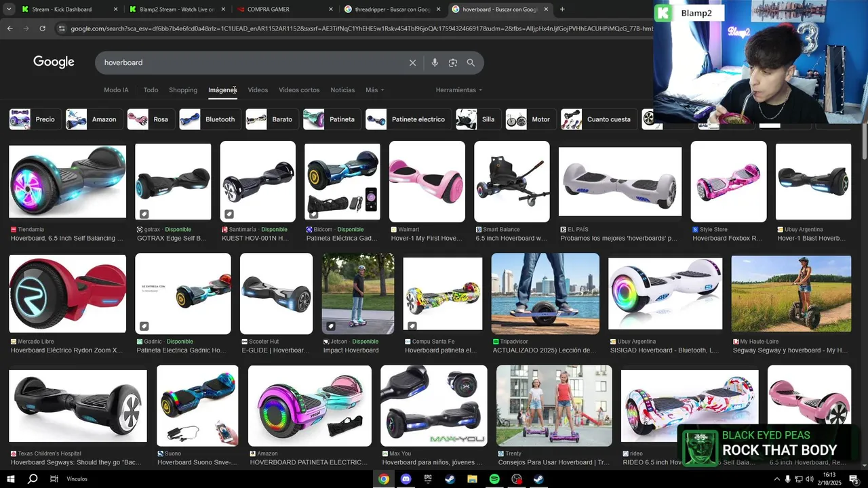
Task: Open the tab search dropdown in Chrome
Action: tap(9, 9)
